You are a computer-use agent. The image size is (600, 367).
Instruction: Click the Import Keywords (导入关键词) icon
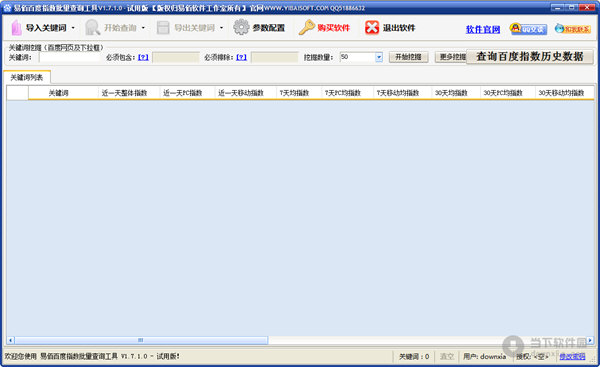pos(16,28)
